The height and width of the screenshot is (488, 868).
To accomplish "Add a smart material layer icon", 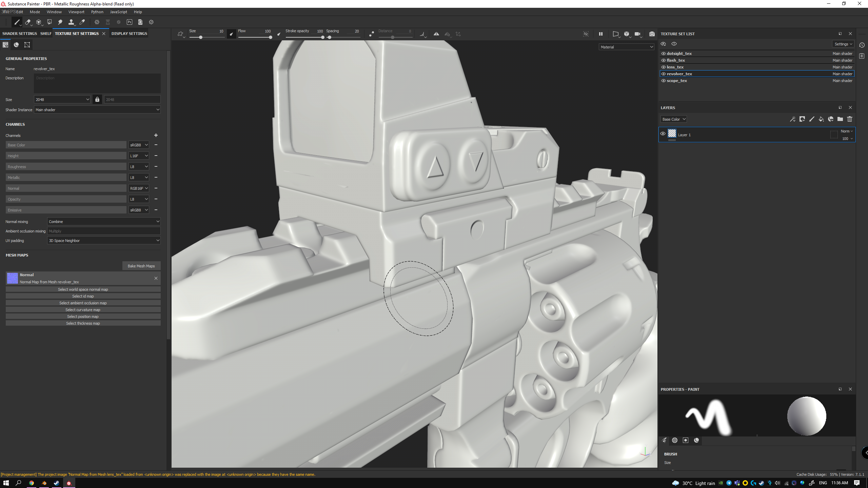I will (830, 119).
